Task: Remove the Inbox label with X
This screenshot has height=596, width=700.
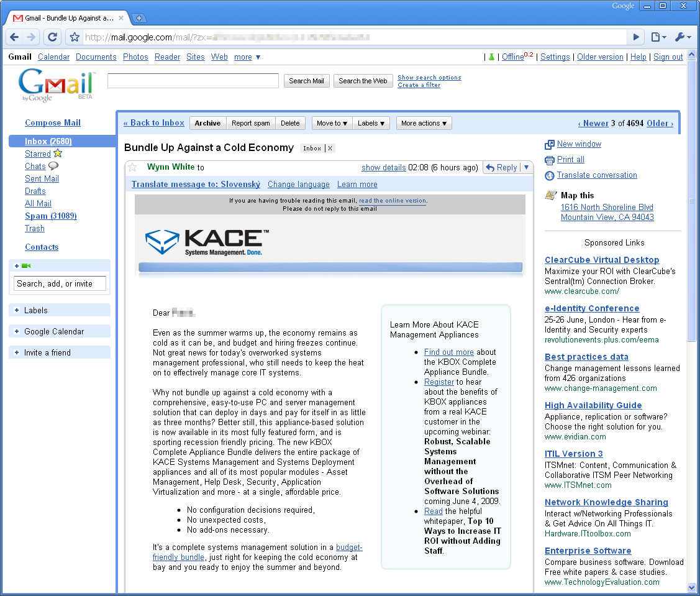Action: tap(330, 149)
